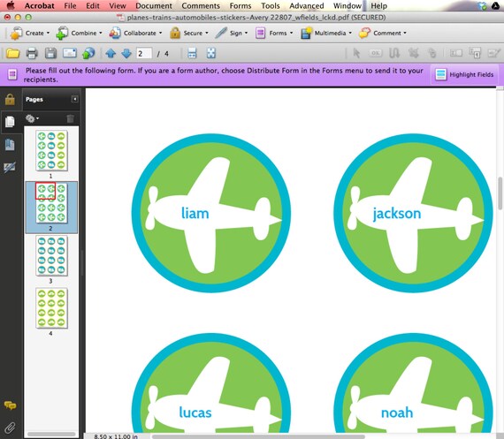Click the horizontal document scrollbar
Screen dimensions: 504x439
(258, 436)
